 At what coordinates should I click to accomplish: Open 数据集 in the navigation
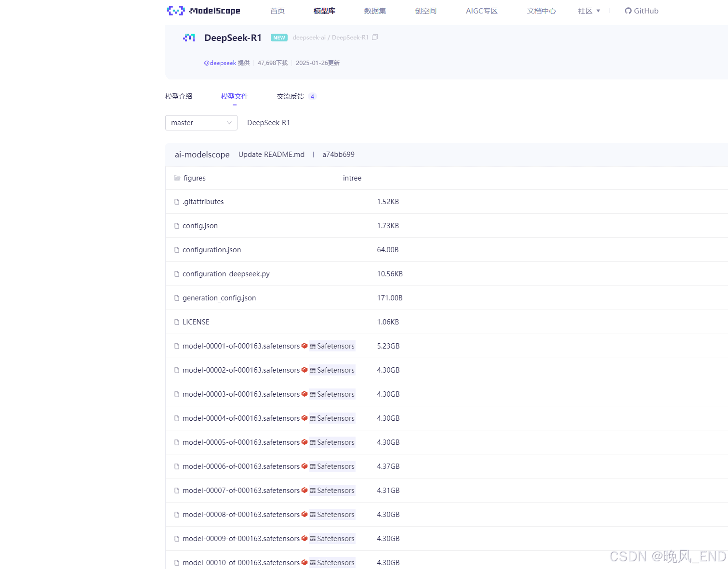point(375,11)
